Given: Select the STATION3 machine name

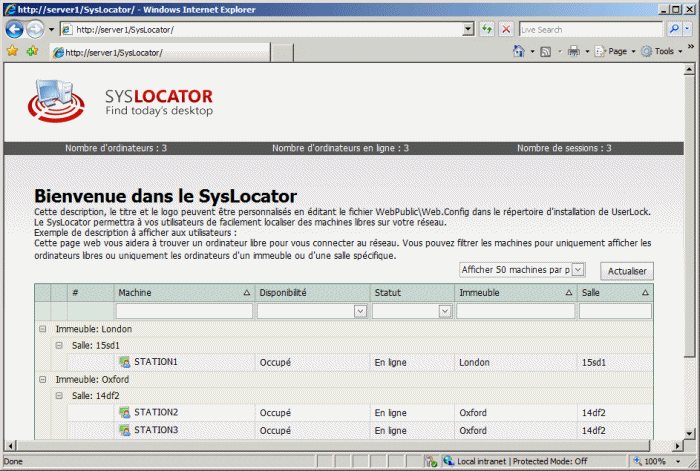Looking at the screenshot, I should coord(156,430).
